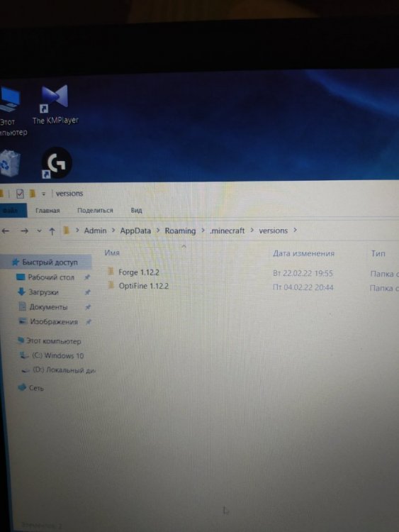Open the Файл ribbon tab

[12, 211]
